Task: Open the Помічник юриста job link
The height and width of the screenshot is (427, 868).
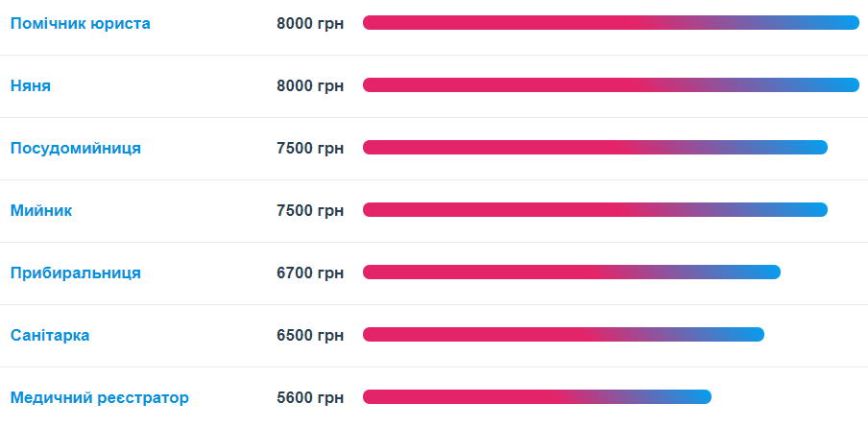Action: coord(80,23)
